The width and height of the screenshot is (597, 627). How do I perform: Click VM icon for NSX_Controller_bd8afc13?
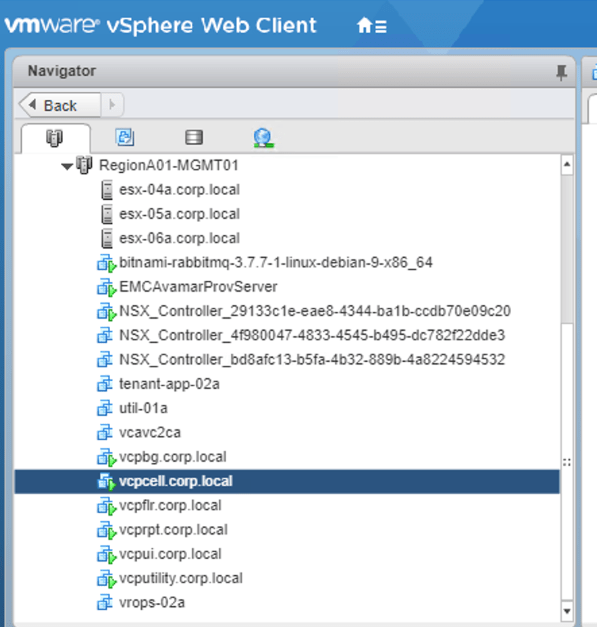pos(105,360)
